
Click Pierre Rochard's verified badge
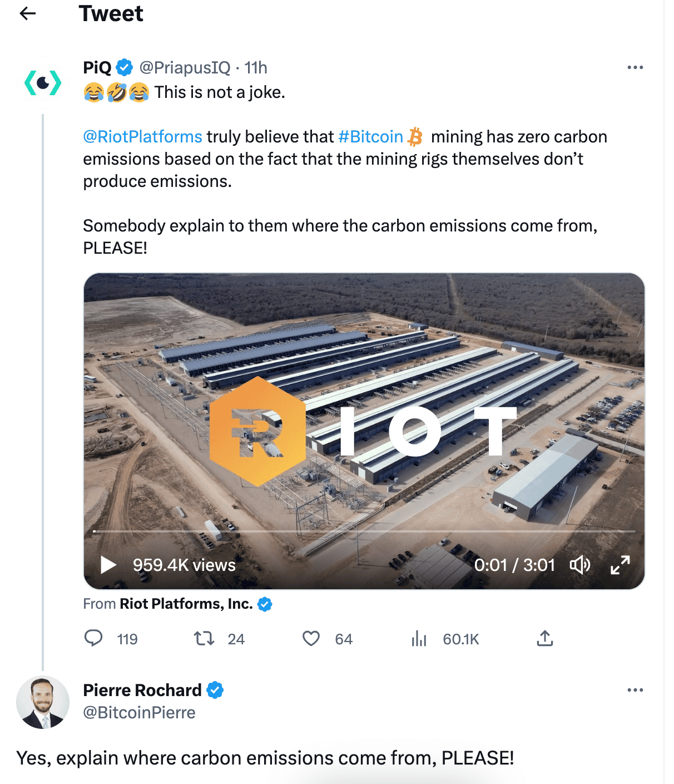point(216,690)
